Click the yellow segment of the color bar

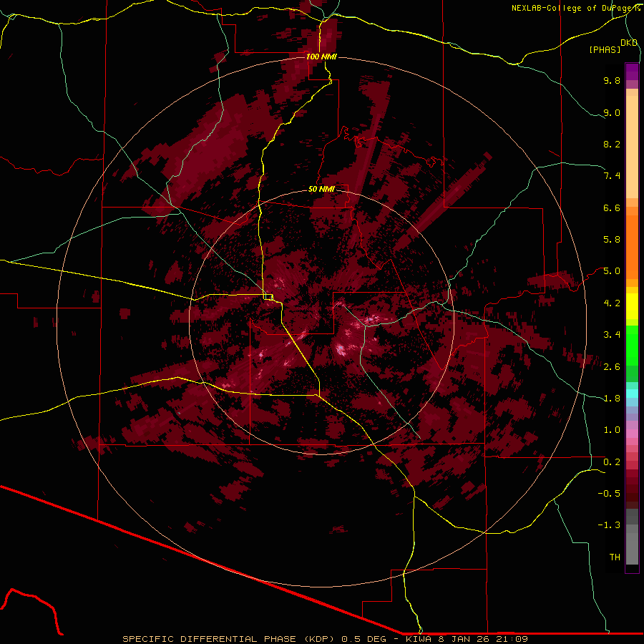[x=632, y=306]
